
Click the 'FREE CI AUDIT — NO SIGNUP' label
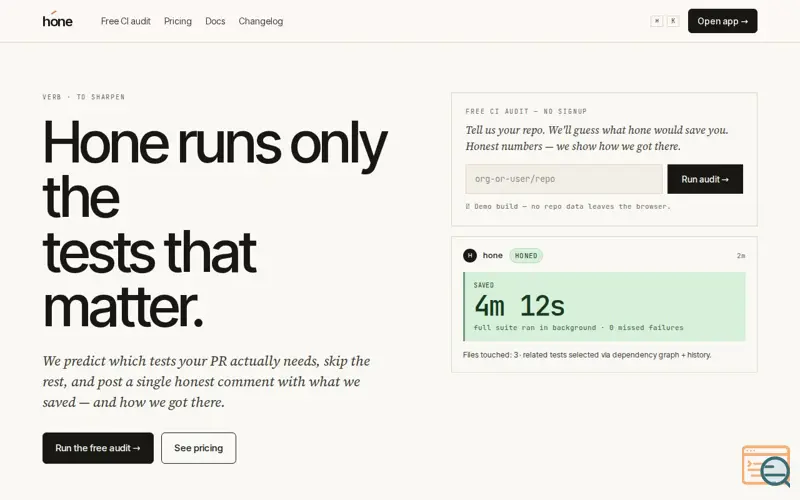pos(526,111)
